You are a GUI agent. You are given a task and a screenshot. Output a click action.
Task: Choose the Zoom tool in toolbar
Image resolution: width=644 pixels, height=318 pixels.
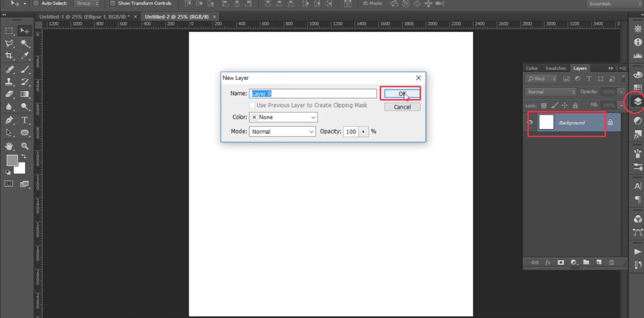pyautogui.click(x=24, y=146)
